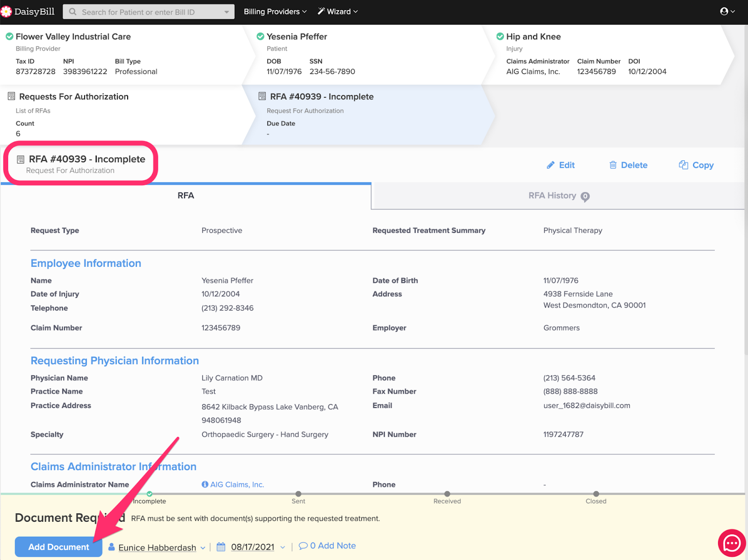Expand the Billing Providers menu
This screenshot has height=560, width=748.
pyautogui.click(x=275, y=12)
